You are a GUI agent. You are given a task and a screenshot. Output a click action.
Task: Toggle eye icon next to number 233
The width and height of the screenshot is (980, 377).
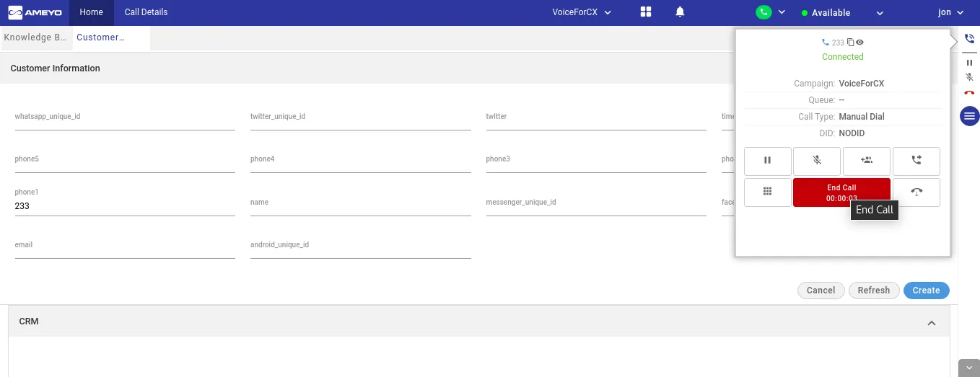coord(859,43)
